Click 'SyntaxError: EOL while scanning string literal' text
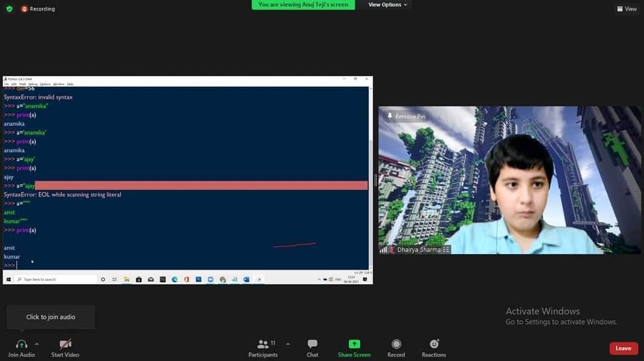Screen dimensions: 644x361 [x=63, y=194]
